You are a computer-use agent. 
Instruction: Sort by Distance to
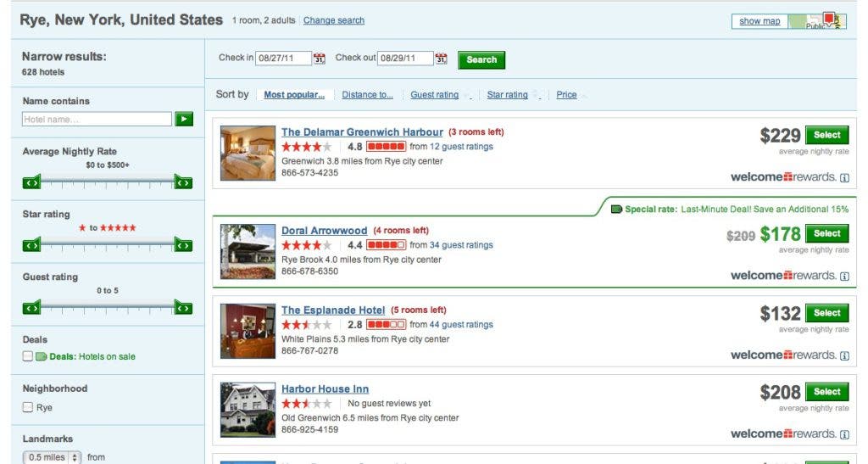click(367, 95)
